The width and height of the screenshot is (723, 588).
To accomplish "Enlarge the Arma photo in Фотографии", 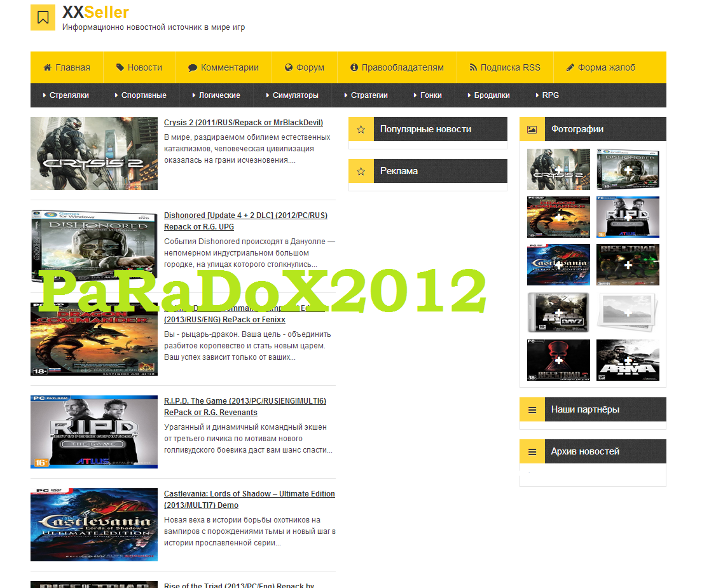I will coord(628,360).
